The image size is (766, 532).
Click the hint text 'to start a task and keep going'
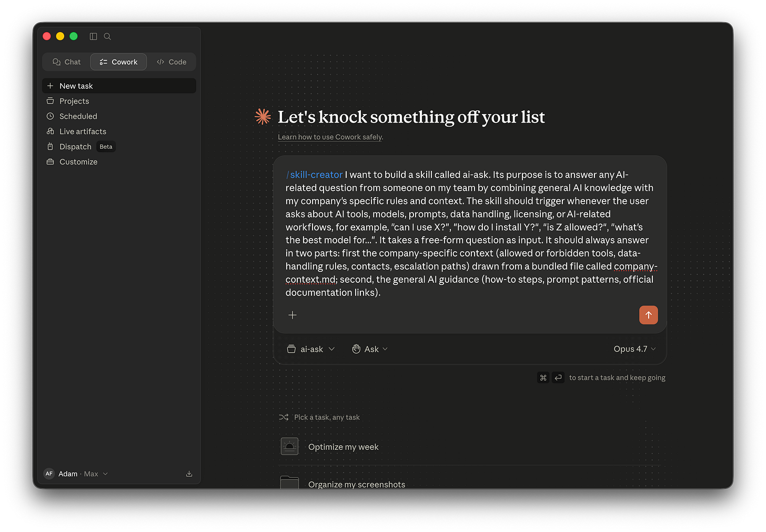tap(617, 377)
